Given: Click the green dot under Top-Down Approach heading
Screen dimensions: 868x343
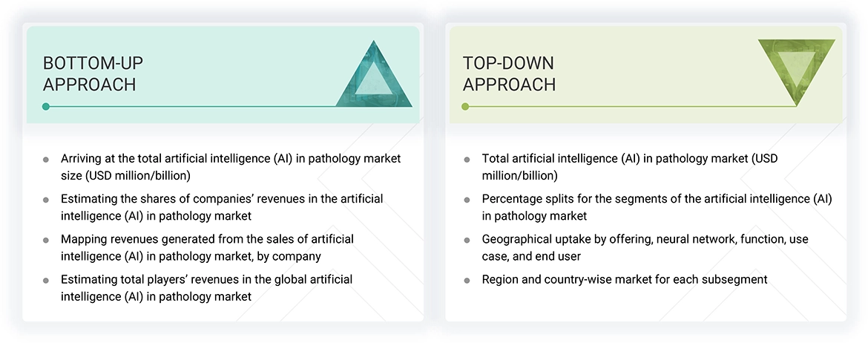Looking at the screenshot, I should click(465, 107).
